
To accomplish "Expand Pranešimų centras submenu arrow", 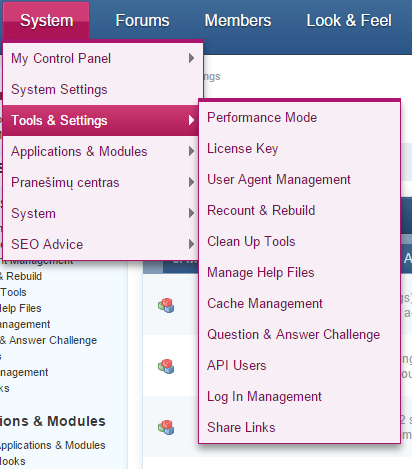I will [191, 182].
